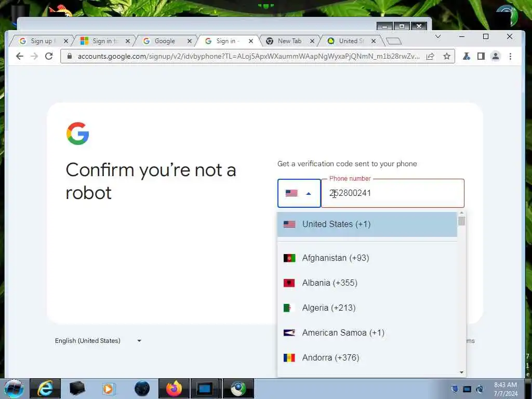
Task: Open a new tab button
Action: (394, 41)
